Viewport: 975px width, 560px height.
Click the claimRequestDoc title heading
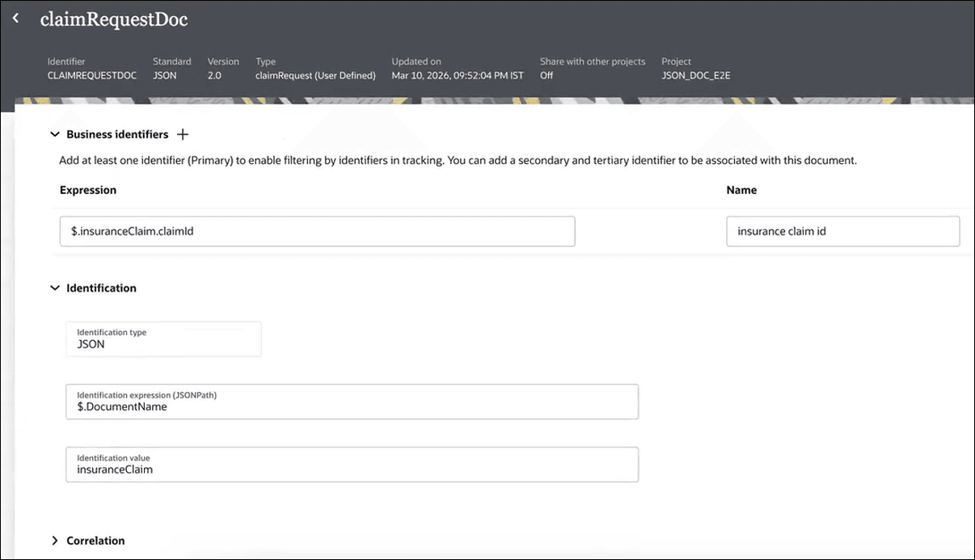pos(113,18)
